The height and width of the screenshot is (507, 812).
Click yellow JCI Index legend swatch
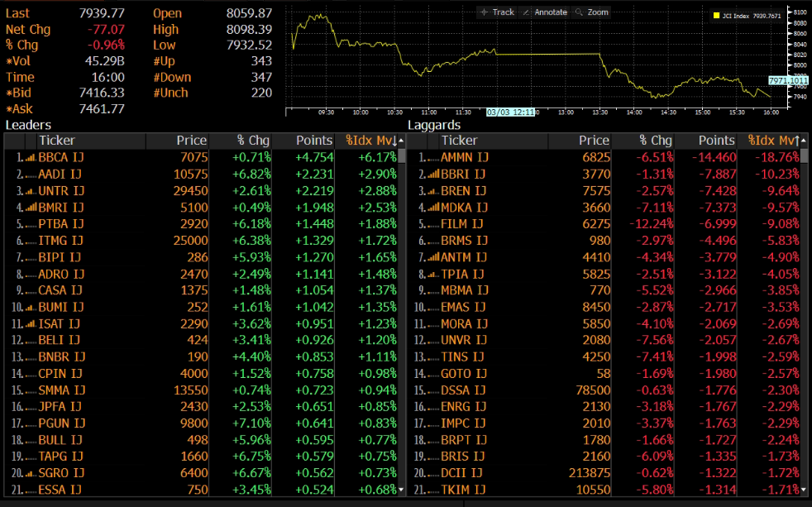click(x=716, y=15)
